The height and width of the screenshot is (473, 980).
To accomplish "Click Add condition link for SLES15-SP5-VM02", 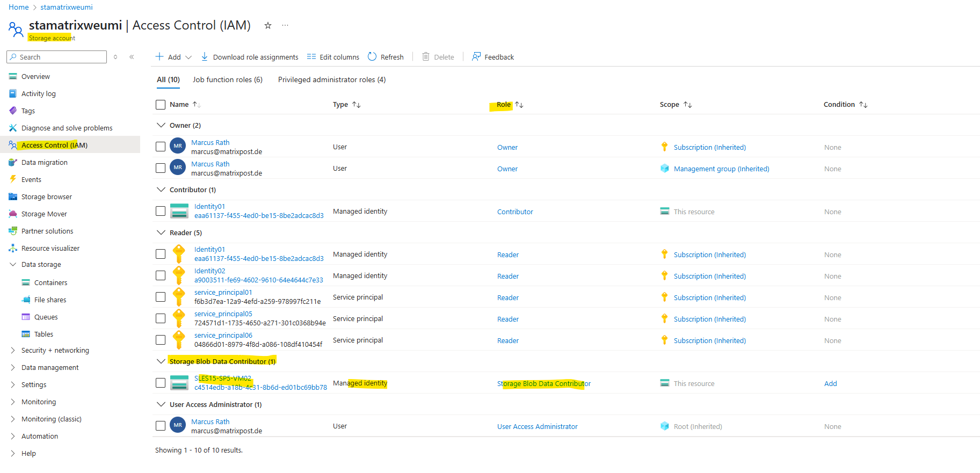I will click(831, 383).
